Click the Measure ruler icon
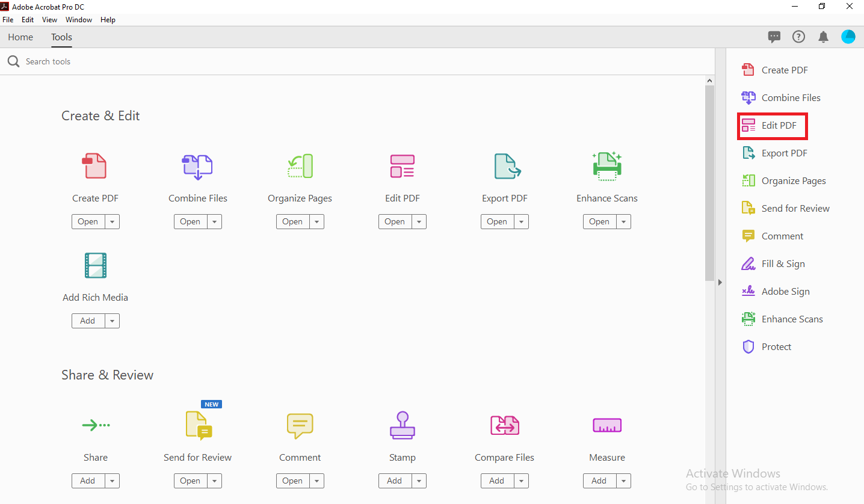The width and height of the screenshot is (864, 504). (606, 425)
